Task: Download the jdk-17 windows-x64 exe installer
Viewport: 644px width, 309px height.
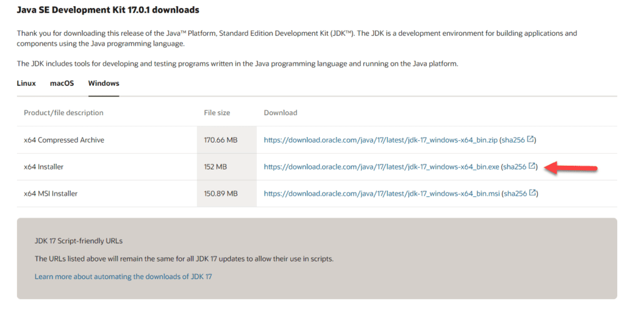Action: (381, 167)
